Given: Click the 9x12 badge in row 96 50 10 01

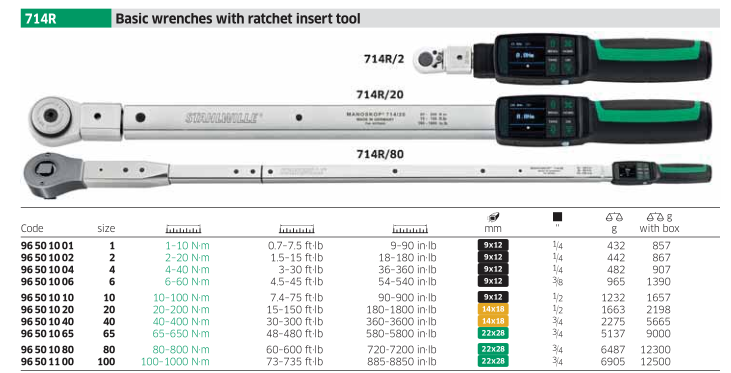Looking at the screenshot, I should 493,245.
